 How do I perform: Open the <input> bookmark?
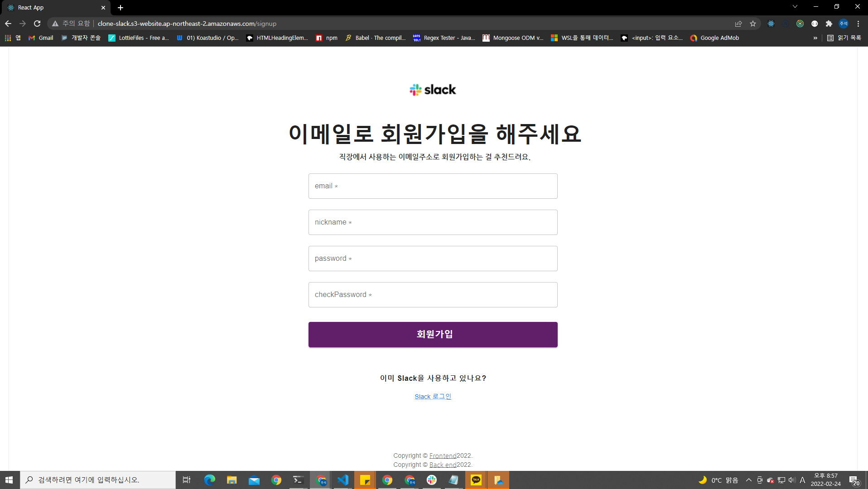tap(651, 38)
